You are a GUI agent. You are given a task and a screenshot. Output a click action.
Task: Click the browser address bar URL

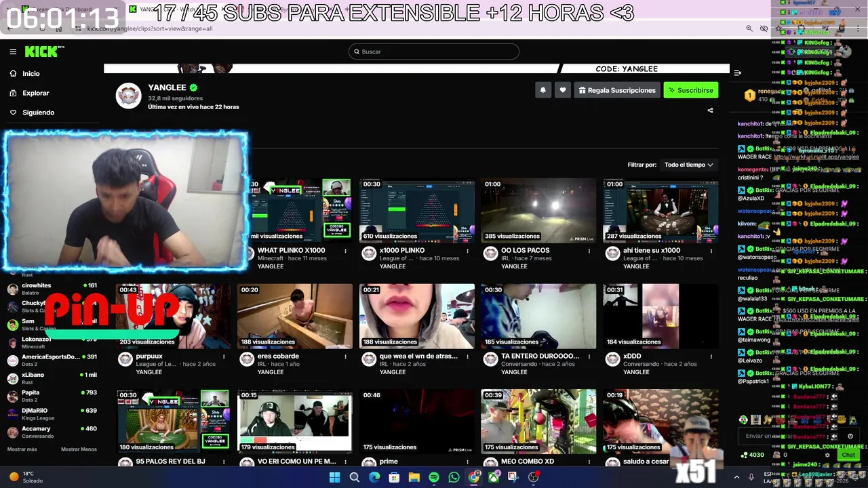pyautogui.click(x=150, y=28)
